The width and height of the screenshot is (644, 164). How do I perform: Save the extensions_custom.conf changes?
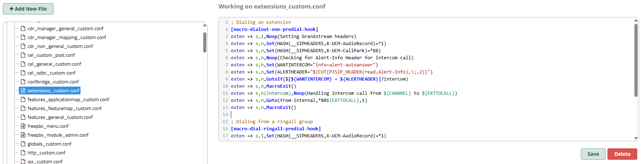pos(593,154)
